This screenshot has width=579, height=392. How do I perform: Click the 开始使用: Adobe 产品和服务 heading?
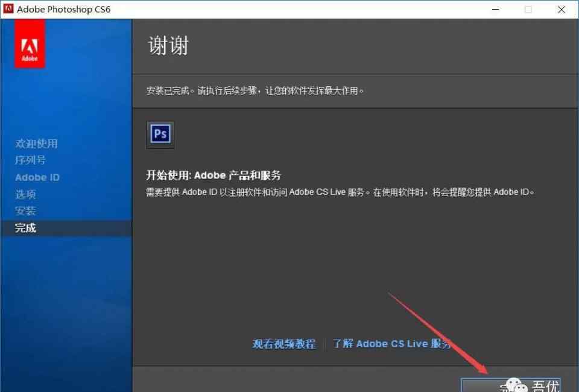pyautogui.click(x=214, y=175)
